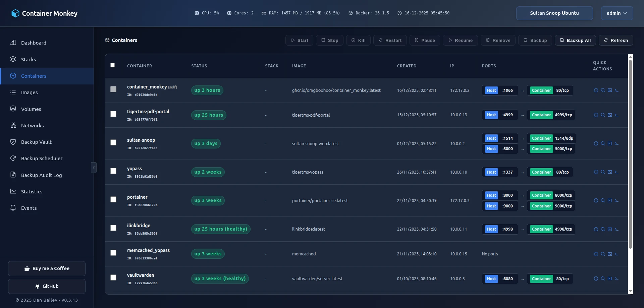Screen dimensions: 644x308
Task: Go to the Networks section
Action: [33, 125]
